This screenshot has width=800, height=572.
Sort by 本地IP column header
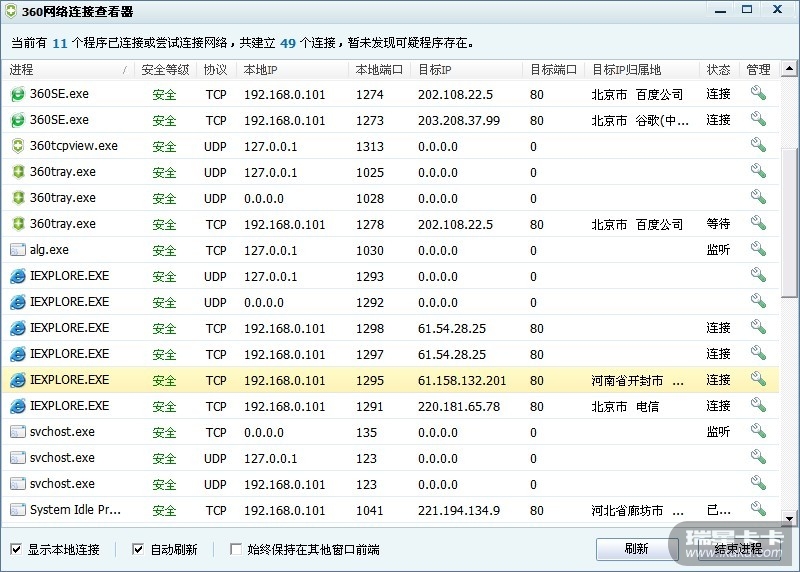point(292,70)
